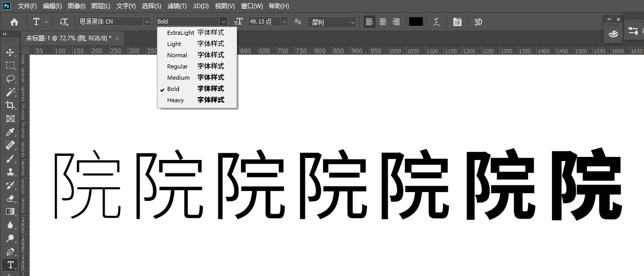The image size is (644, 276).
Task: Collapse the Bold font style dropdown
Action: click(223, 21)
